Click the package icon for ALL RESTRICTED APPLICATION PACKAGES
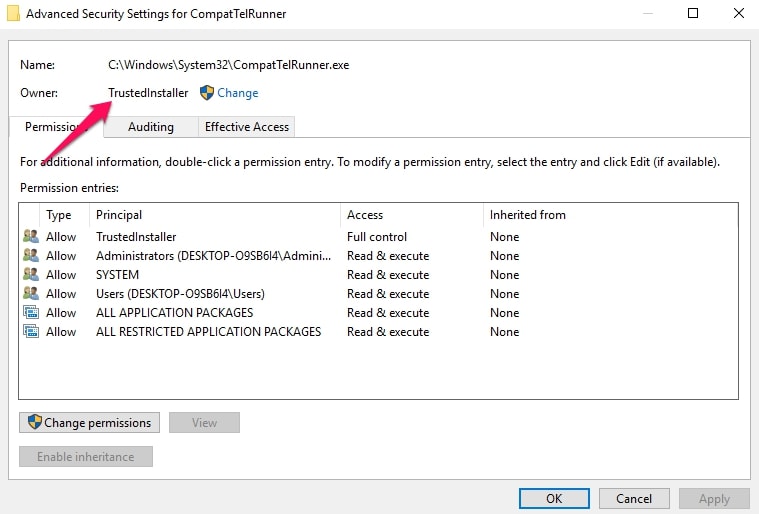This screenshot has height=514, width=759. coord(31,332)
